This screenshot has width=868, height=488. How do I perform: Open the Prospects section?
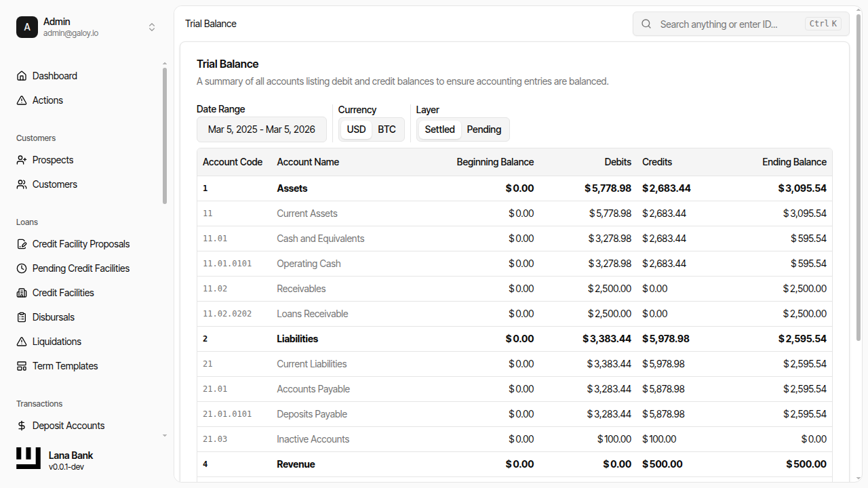(x=52, y=159)
